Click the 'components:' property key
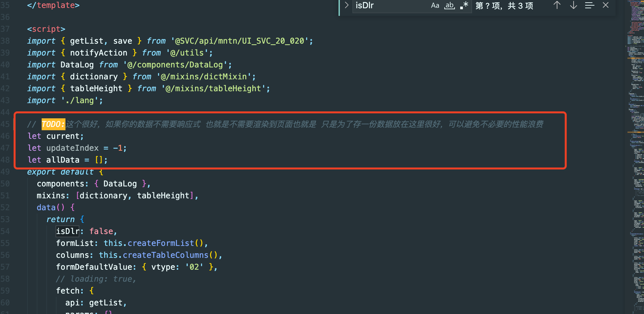This screenshot has width=644, height=314. 63,184
